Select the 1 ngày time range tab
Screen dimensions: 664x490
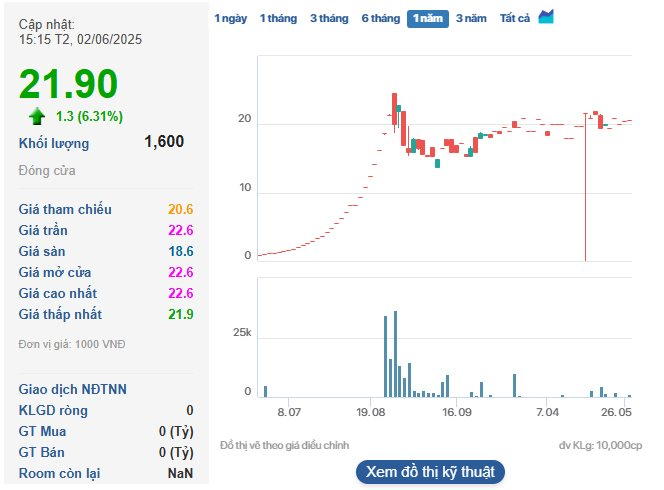[231, 19]
